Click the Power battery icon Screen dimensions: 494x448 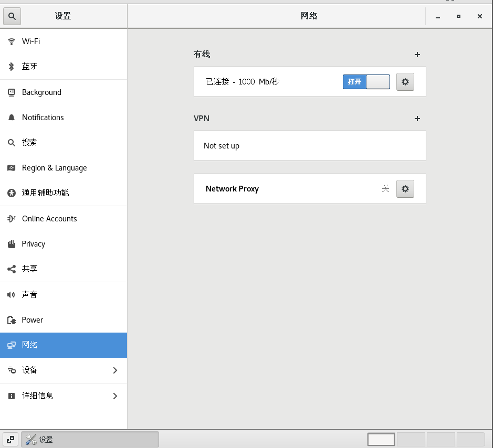point(12,320)
